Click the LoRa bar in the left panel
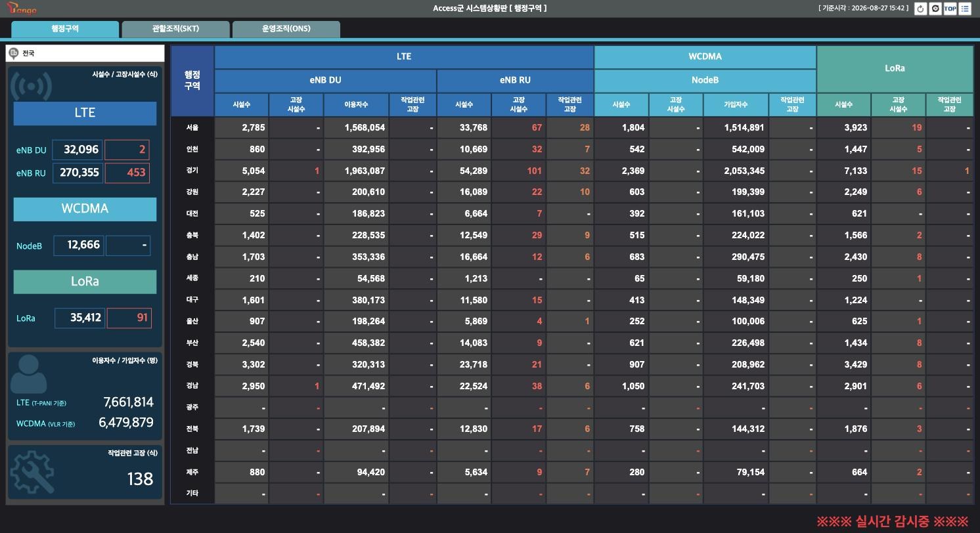The width and height of the screenshot is (980, 533). pos(85,282)
